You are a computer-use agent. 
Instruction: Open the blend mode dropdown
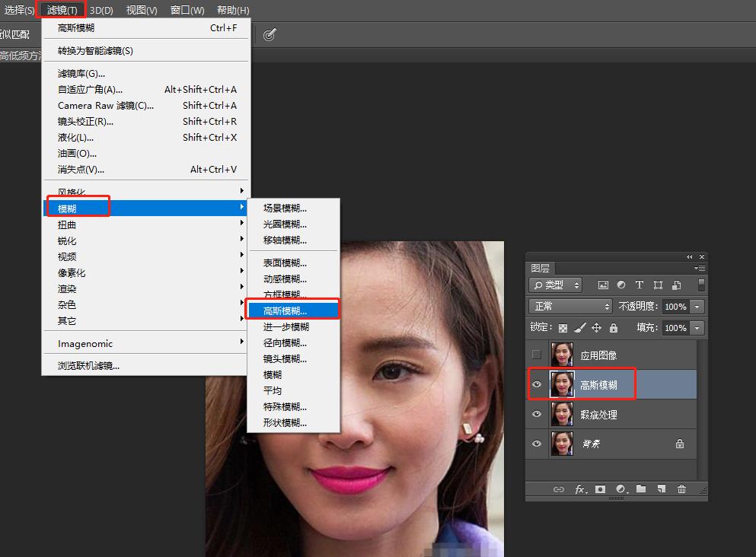click(x=569, y=306)
